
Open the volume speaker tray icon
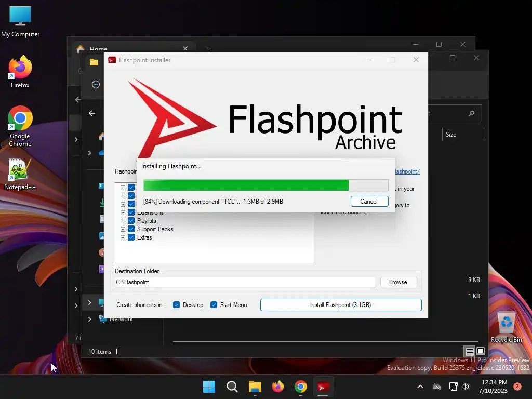click(x=465, y=387)
